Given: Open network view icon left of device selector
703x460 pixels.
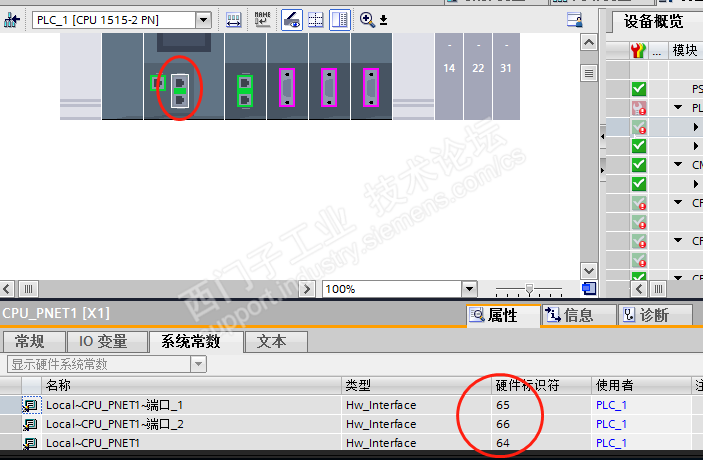Looking at the screenshot, I should (12, 20).
